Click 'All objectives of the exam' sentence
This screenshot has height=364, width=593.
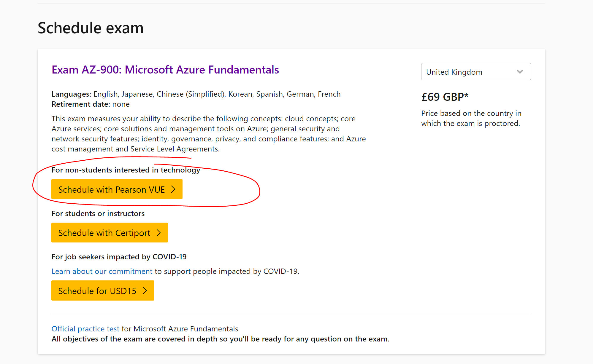(x=221, y=339)
